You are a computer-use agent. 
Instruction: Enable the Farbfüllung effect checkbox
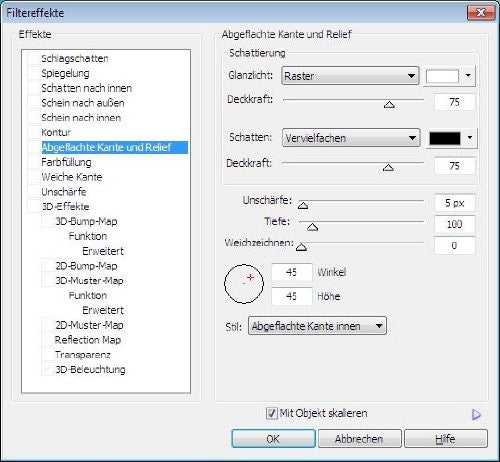[34, 162]
